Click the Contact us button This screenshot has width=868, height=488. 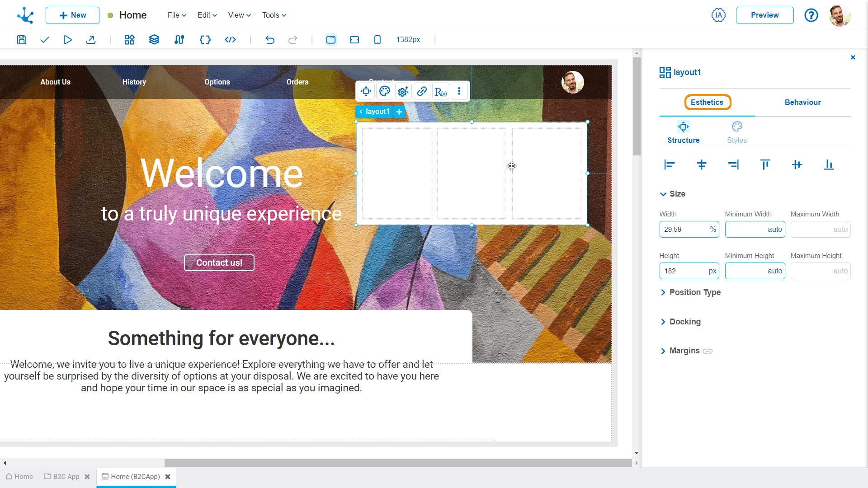[219, 263]
